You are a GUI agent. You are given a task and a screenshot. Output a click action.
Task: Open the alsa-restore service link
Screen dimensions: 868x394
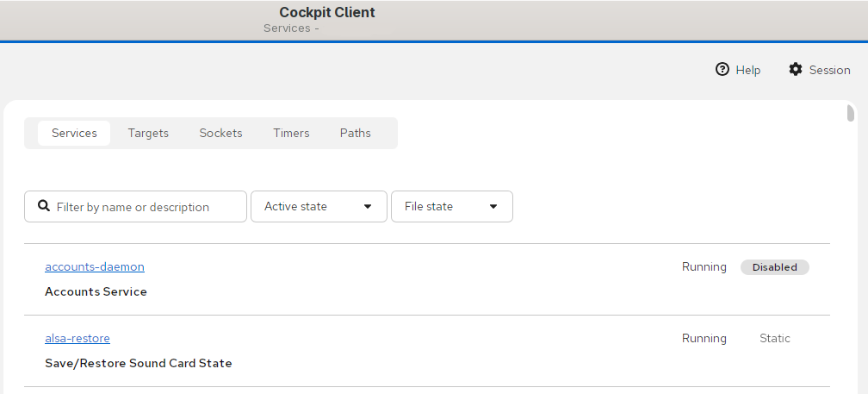[77, 338]
